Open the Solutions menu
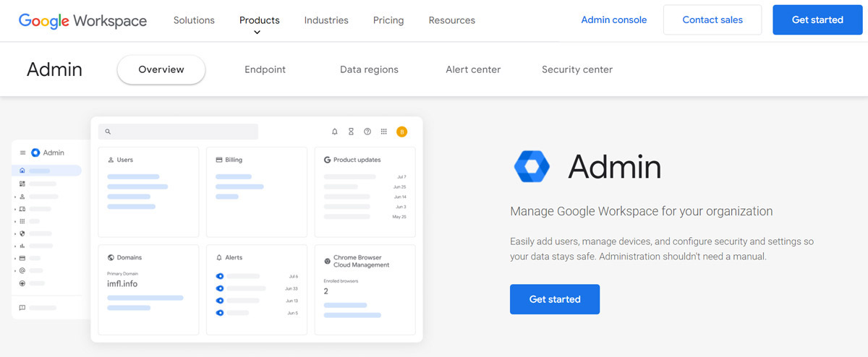The image size is (868, 357). point(194,20)
